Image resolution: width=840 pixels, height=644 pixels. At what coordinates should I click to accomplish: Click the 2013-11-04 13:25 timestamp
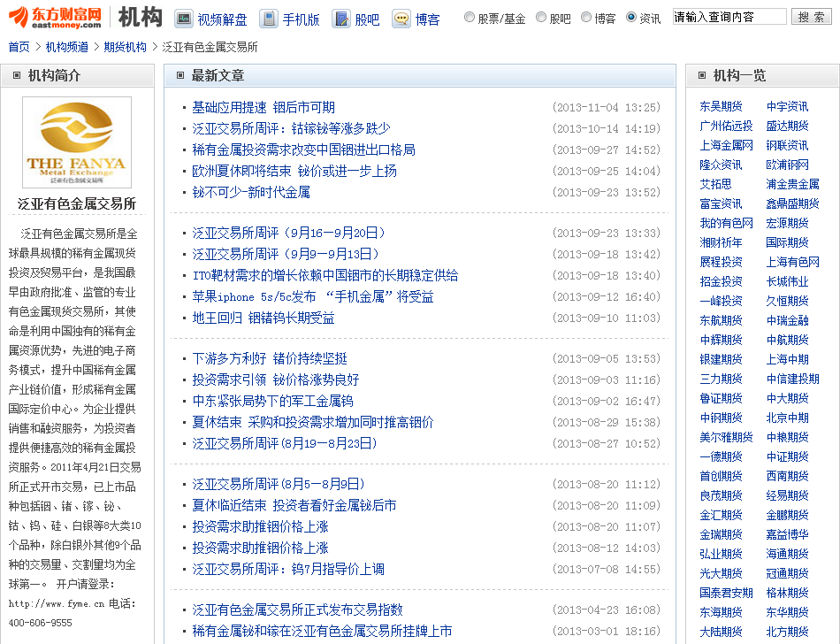click(x=607, y=108)
